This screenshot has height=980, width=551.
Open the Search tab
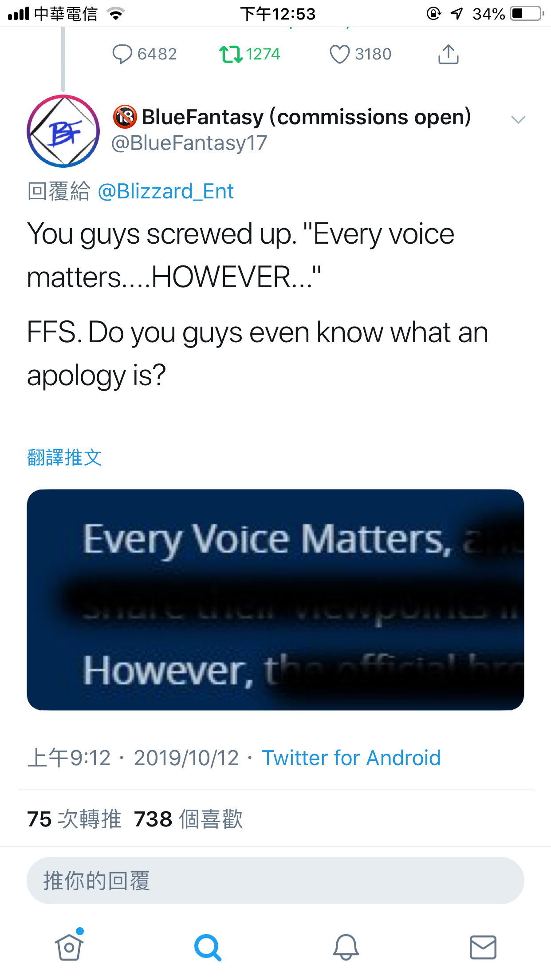click(x=207, y=947)
